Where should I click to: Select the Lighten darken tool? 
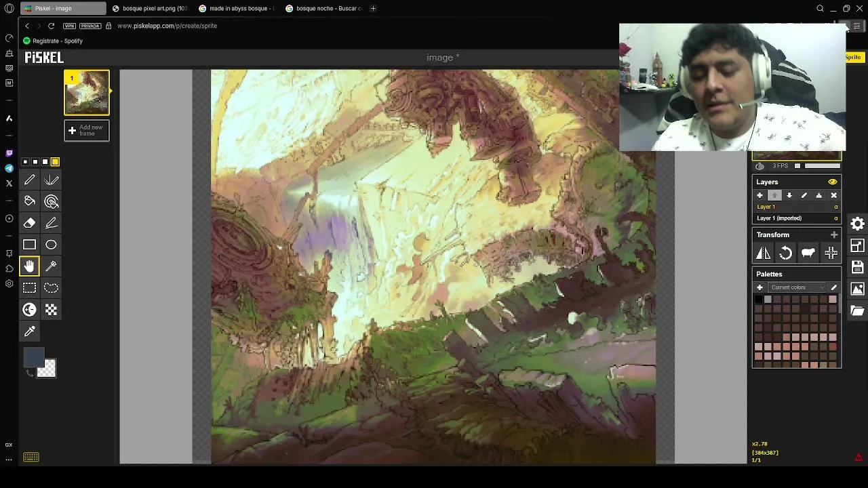(x=29, y=310)
